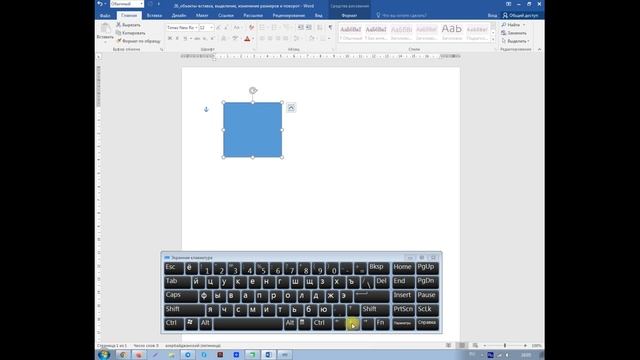This screenshot has height=360, width=640.
Task: Click the Bksp key on on-screen keyboard
Action: point(378,268)
